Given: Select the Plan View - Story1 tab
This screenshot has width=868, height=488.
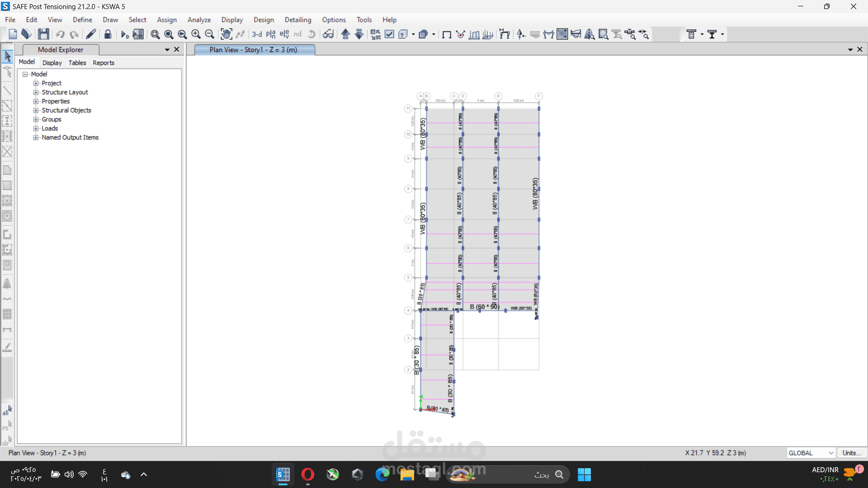Looking at the screenshot, I should [254, 50].
